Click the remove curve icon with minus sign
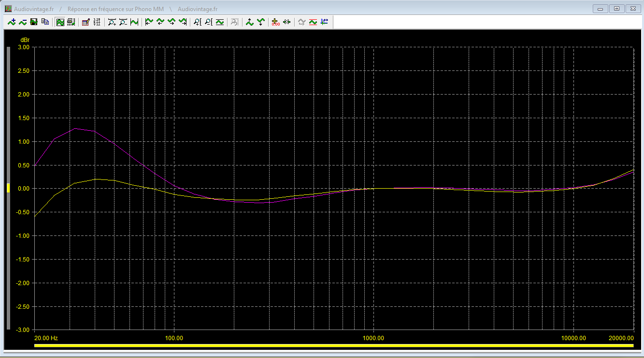Screen dimensions: 644x358 (x=23, y=22)
